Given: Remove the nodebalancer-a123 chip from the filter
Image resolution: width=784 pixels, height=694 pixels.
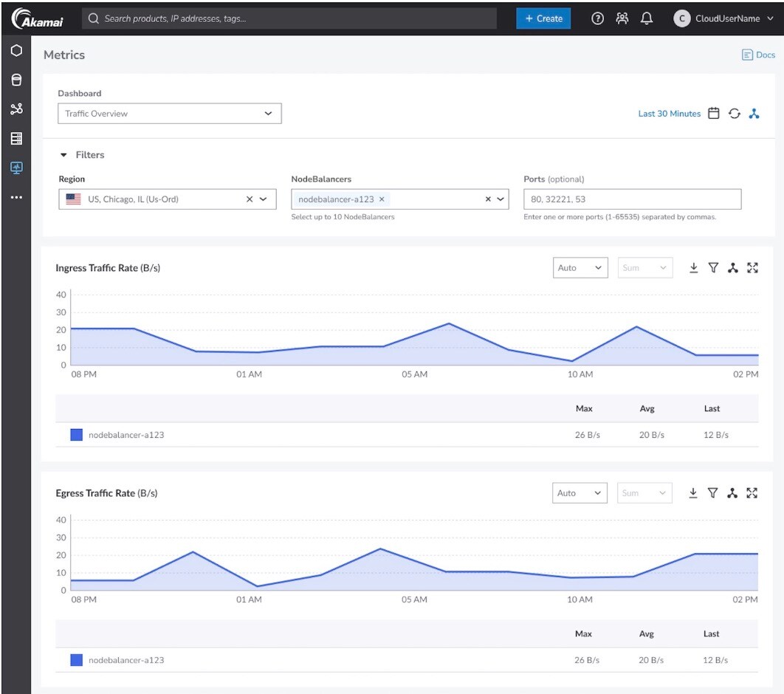Looking at the screenshot, I should 382,199.
